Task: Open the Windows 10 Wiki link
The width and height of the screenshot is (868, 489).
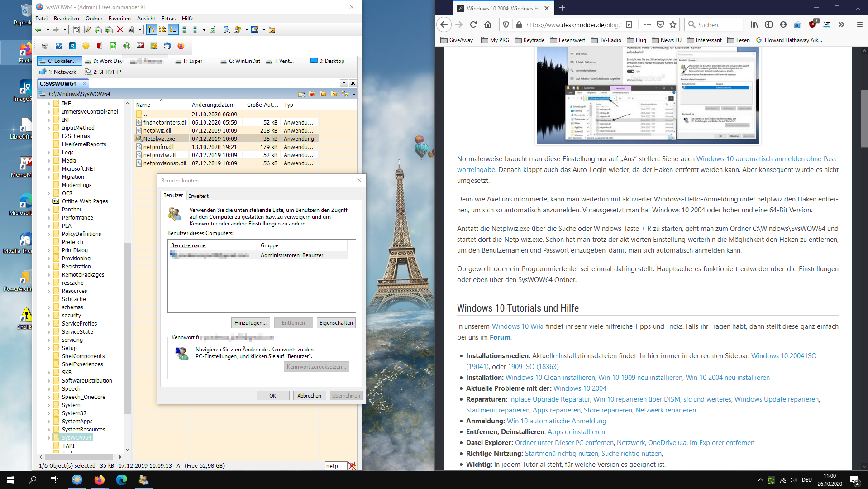Action: tap(518, 326)
